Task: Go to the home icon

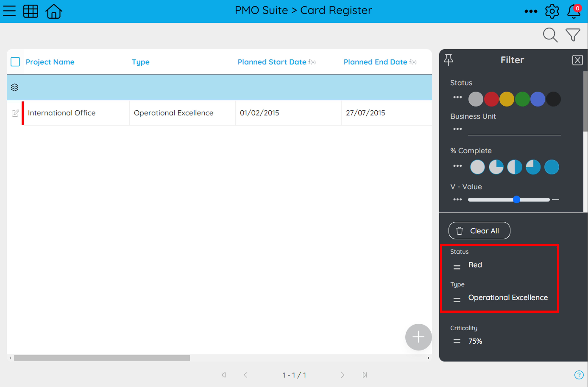Action: tap(54, 11)
